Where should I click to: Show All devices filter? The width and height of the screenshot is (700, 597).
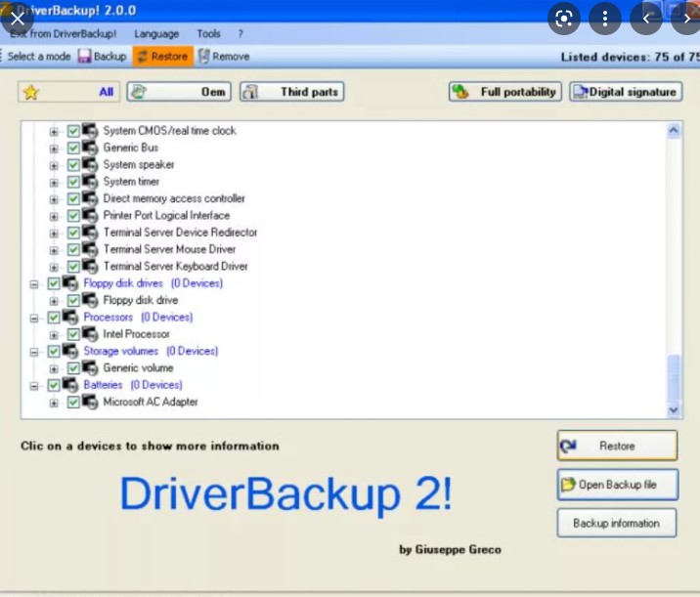click(68, 92)
